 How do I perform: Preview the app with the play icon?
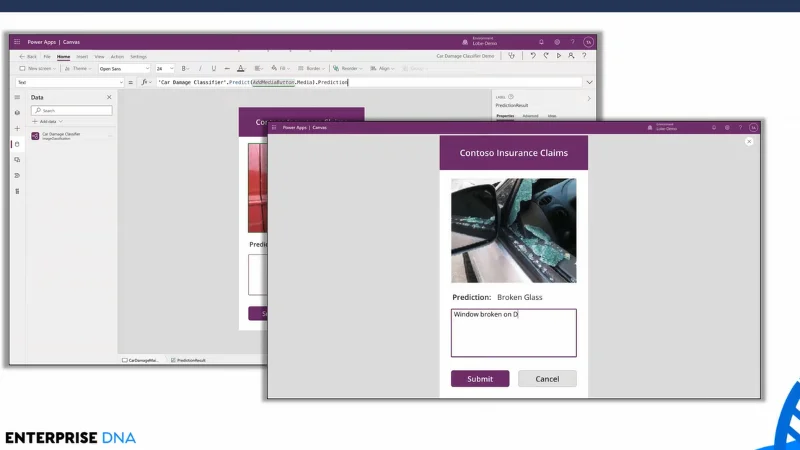click(x=559, y=56)
